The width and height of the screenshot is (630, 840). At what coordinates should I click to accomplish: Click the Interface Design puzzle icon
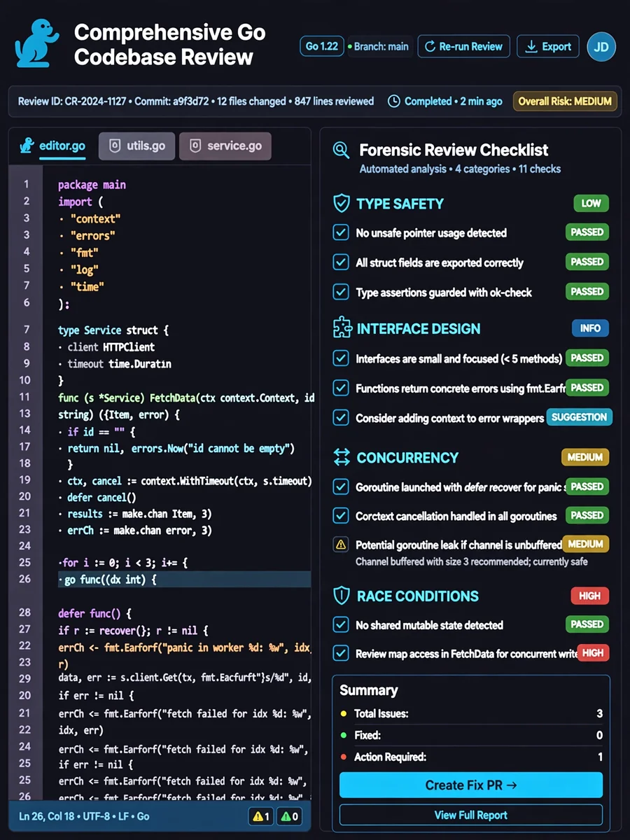[x=342, y=328]
